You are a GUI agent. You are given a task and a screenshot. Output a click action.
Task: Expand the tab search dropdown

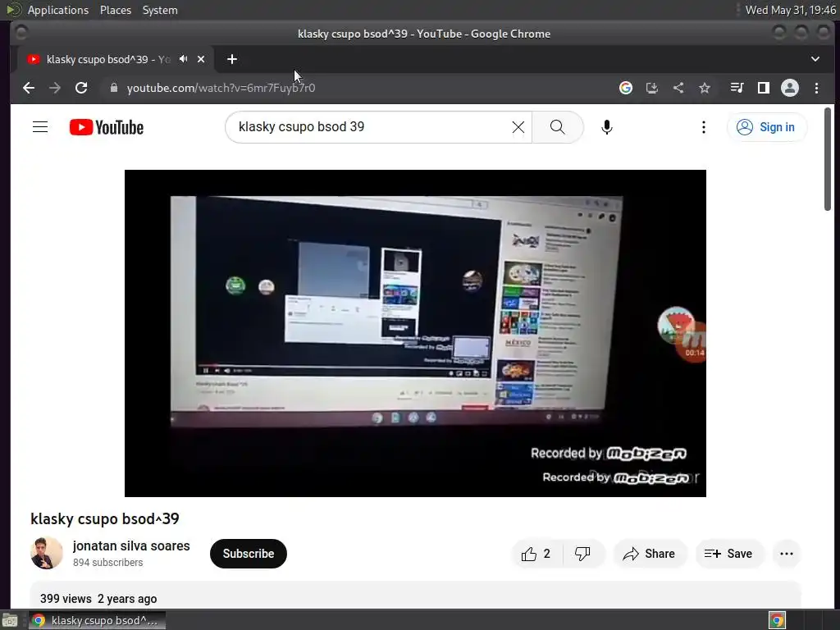(815, 59)
